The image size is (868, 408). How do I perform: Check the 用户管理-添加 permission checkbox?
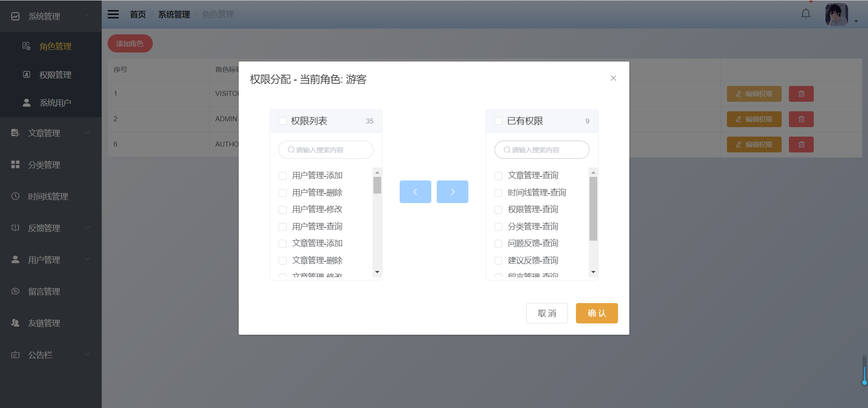click(x=283, y=176)
